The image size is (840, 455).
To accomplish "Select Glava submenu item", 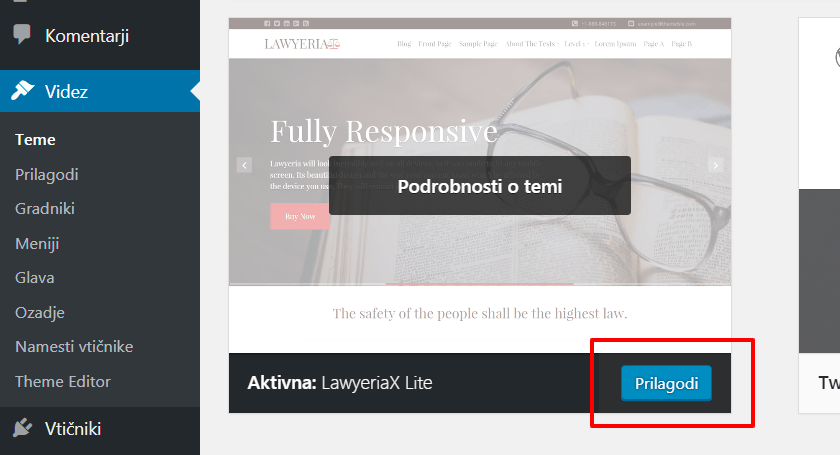I will 35,278.
